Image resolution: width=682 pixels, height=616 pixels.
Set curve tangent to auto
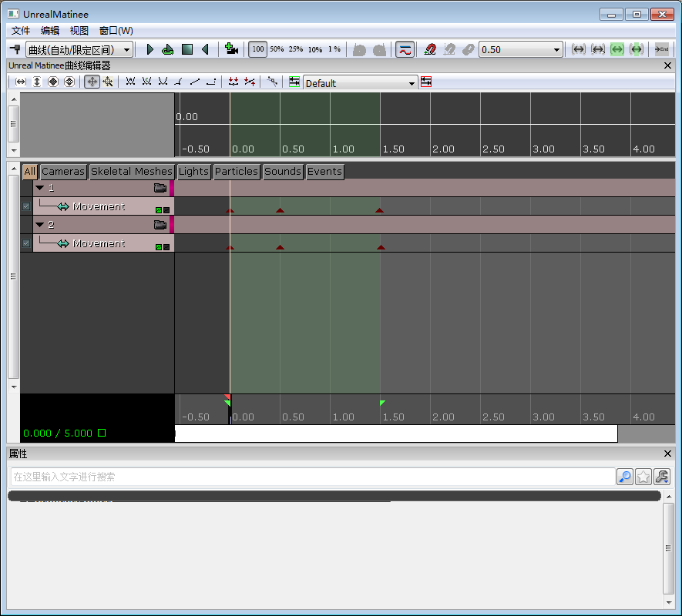tap(130, 82)
